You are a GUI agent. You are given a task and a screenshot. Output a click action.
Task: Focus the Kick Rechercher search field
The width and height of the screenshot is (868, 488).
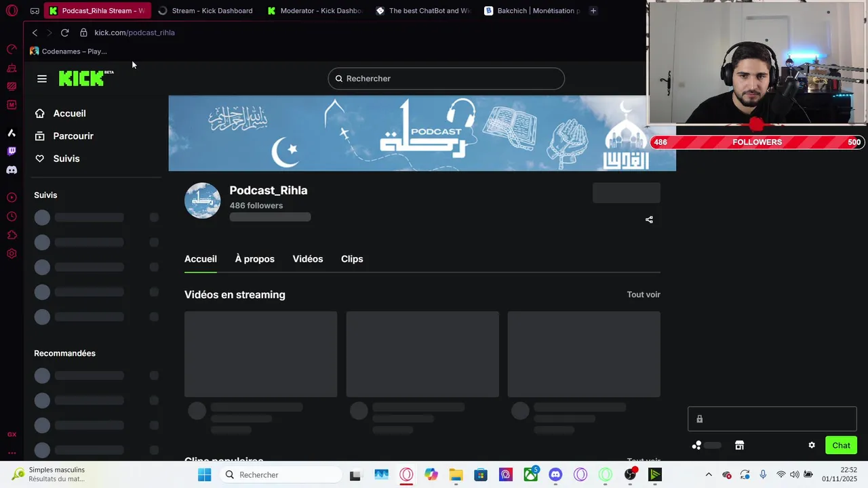446,79
